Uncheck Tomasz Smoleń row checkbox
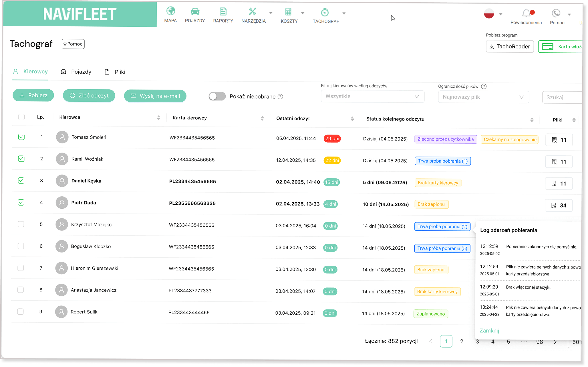This screenshot has height=367, width=588. coord(21,137)
